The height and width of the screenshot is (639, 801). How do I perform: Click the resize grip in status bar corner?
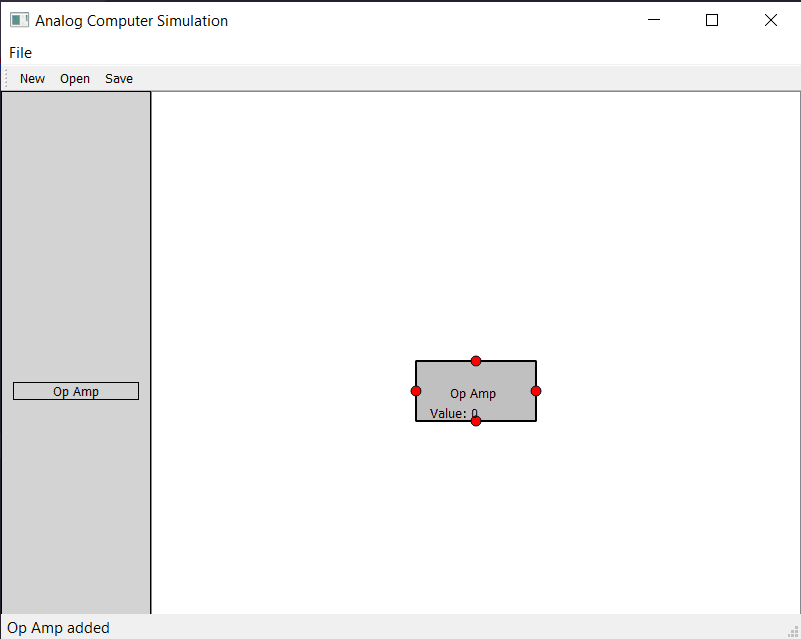tap(792, 630)
